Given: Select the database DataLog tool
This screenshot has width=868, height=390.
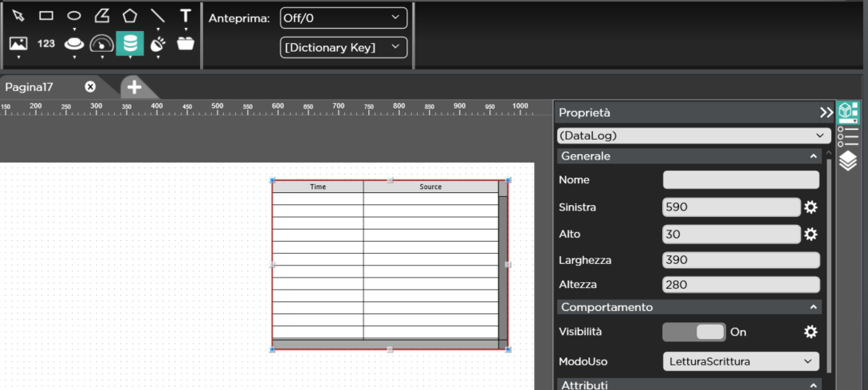Looking at the screenshot, I should pyautogui.click(x=130, y=43).
